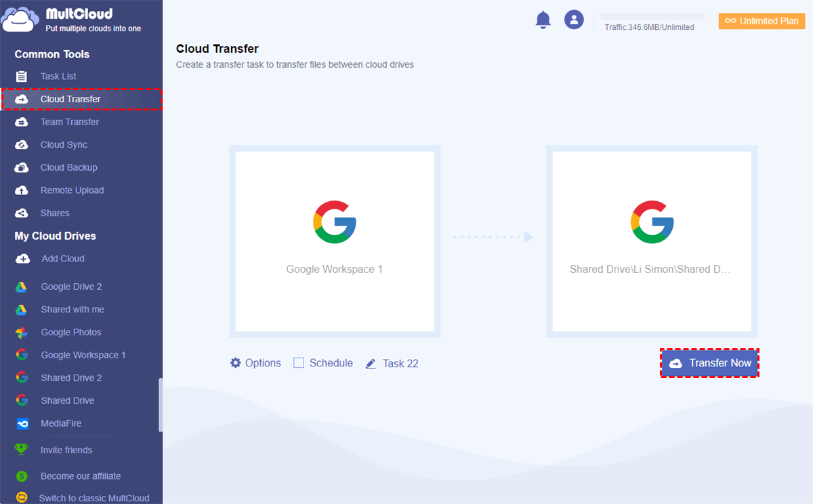The width and height of the screenshot is (813, 504).
Task: Click the Unlimited Plan button
Action: click(762, 21)
